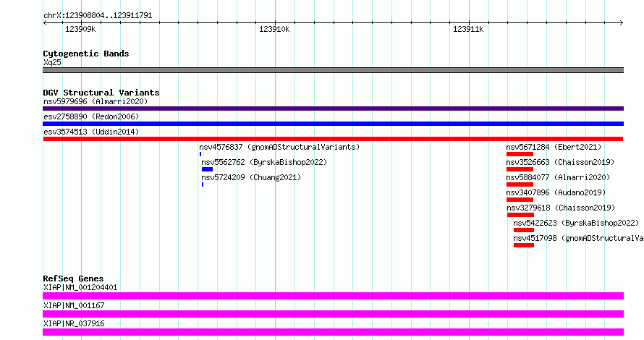Click the nsv5884077 (Almarri2020) text label
Screen dimensions: 644x340
click(558, 177)
